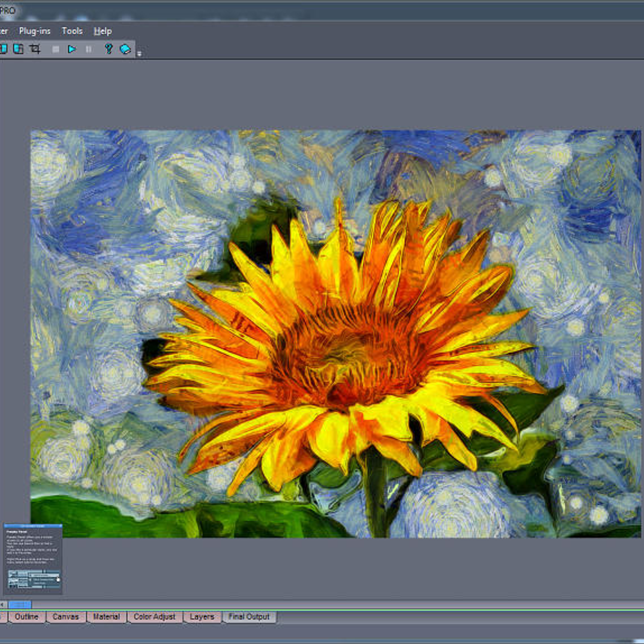Switch to the Layers tab
This screenshot has height=644, width=644.
pyautogui.click(x=202, y=617)
